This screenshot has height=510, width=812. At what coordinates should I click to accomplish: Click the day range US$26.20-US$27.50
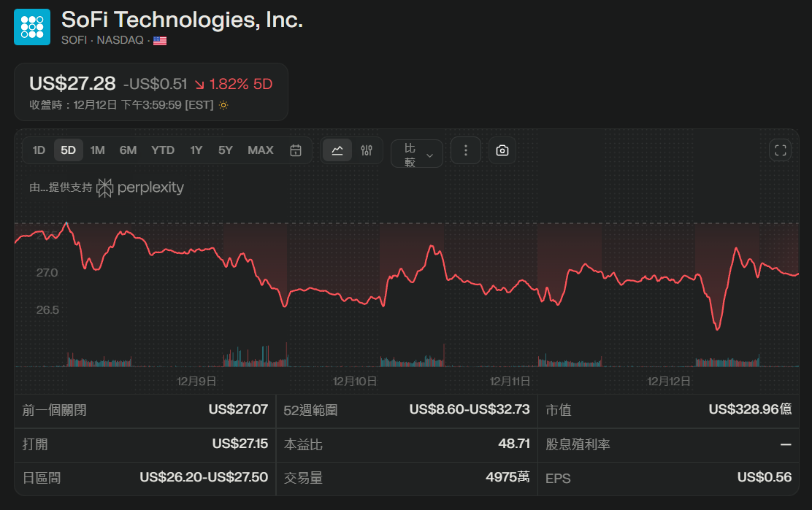tap(204, 477)
